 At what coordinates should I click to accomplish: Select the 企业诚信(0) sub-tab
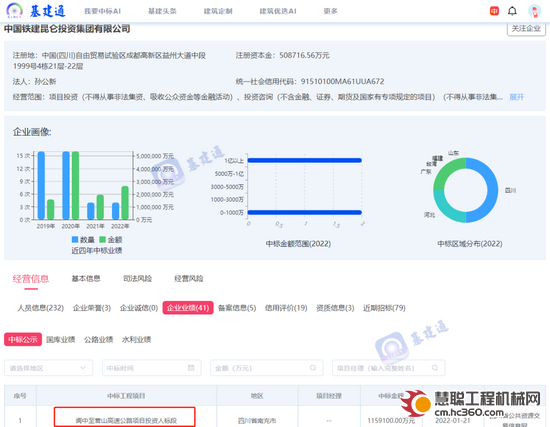[x=139, y=308]
